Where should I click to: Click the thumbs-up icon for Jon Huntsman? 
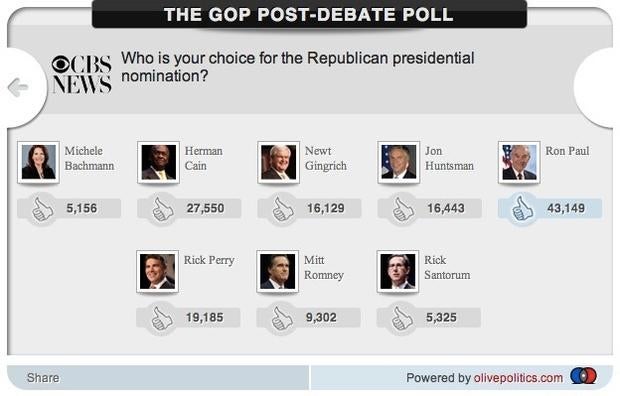(403, 209)
